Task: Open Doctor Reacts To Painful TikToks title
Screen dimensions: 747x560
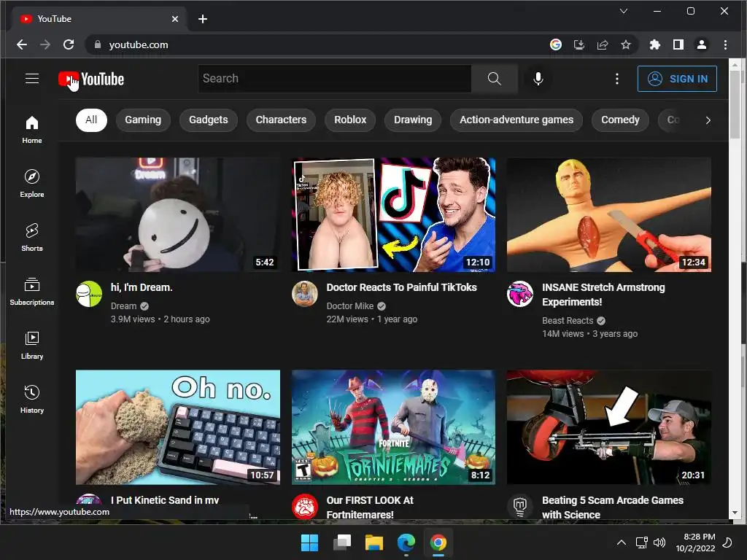Action: pos(402,287)
